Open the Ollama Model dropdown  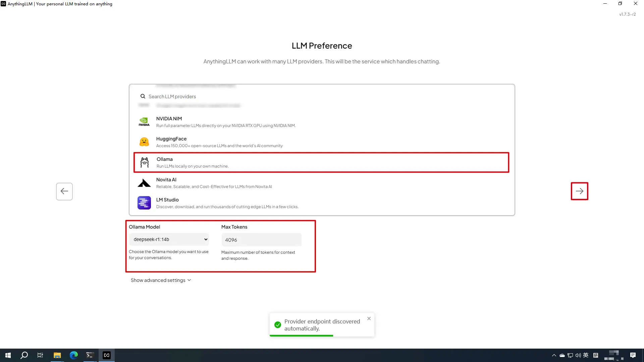pyautogui.click(x=169, y=239)
